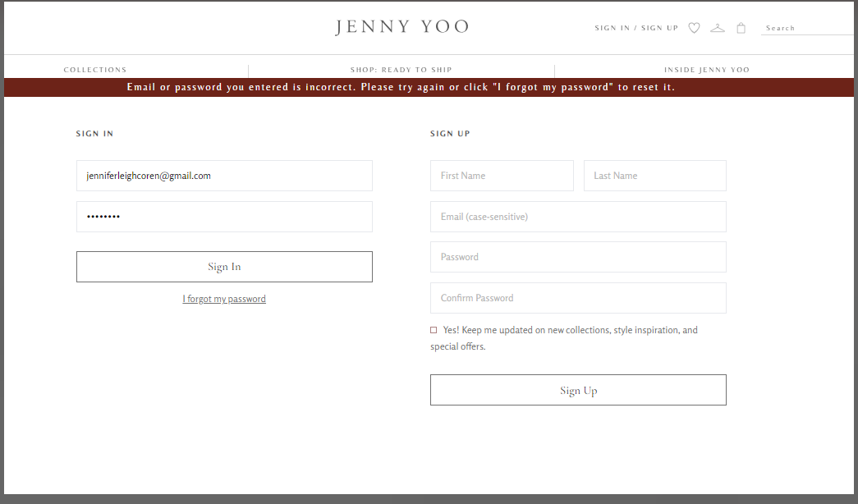Click the Sign In button
The image size is (858, 504).
[224, 267]
